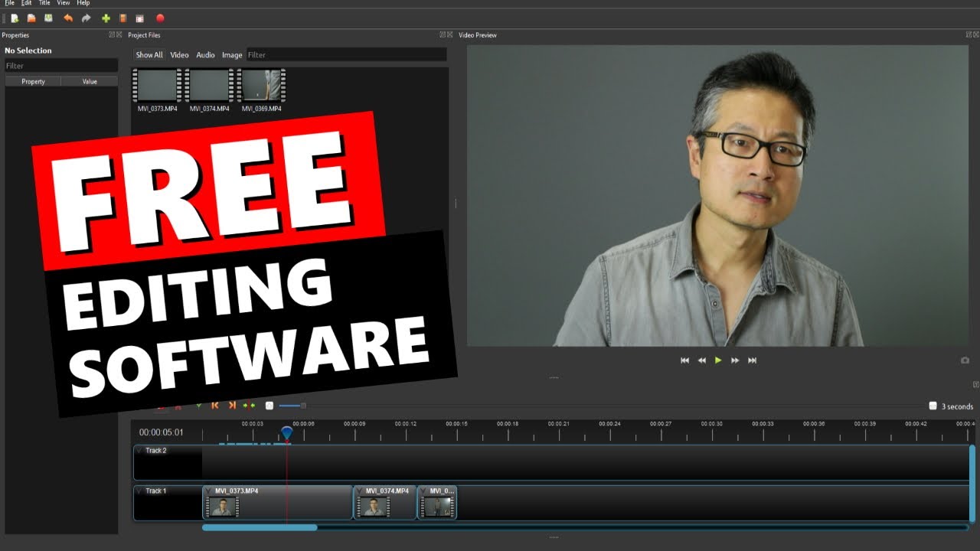This screenshot has height=551, width=980.
Task: Open Choose Profile film strip icon
Action: pyautogui.click(x=122, y=18)
